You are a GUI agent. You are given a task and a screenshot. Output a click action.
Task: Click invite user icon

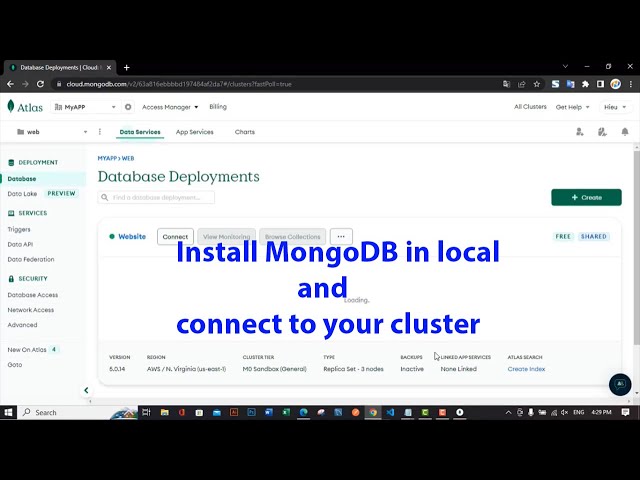coord(580,132)
